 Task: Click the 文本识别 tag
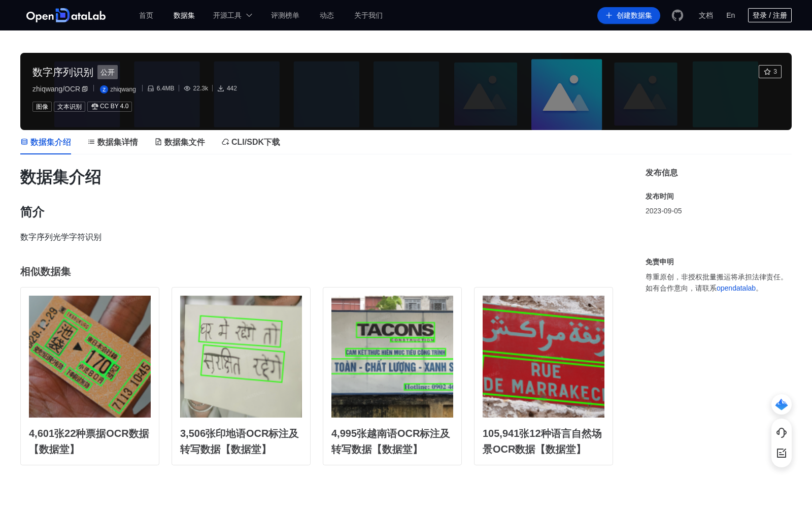(x=70, y=107)
